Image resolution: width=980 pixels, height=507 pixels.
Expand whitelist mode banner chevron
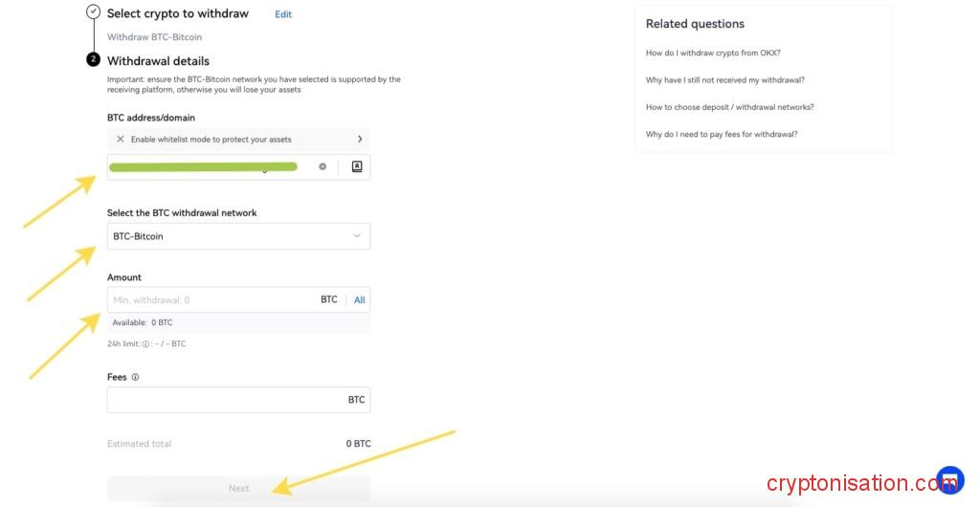coord(359,139)
